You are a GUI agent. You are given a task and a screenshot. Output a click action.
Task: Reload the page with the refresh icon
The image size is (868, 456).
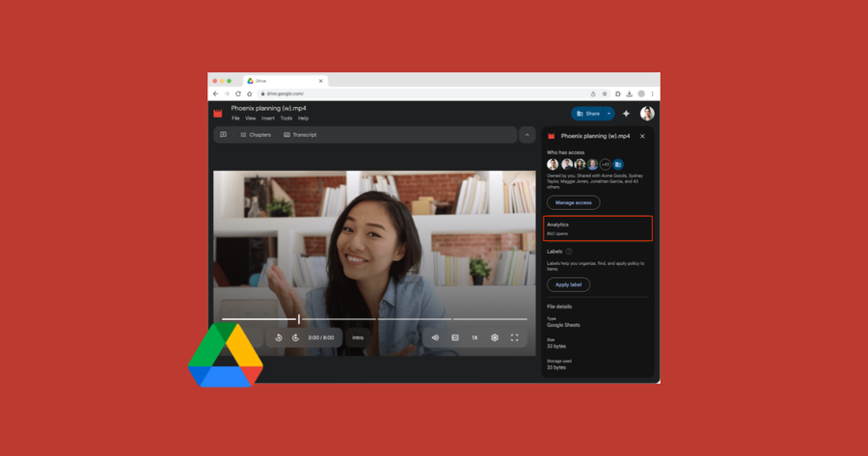click(x=238, y=94)
